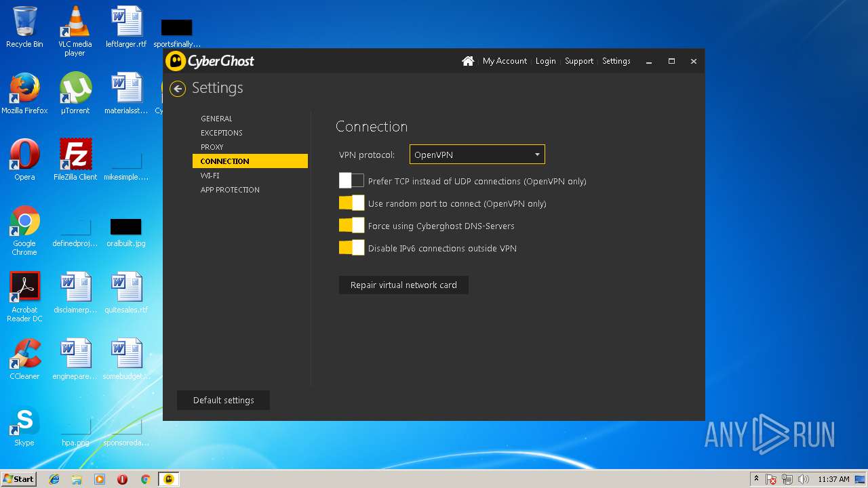Image resolution: width=868 pixels, height=488 pixels.
Task: Open leftlarger.rtf document icon
Action: click(x=126, y=27)
